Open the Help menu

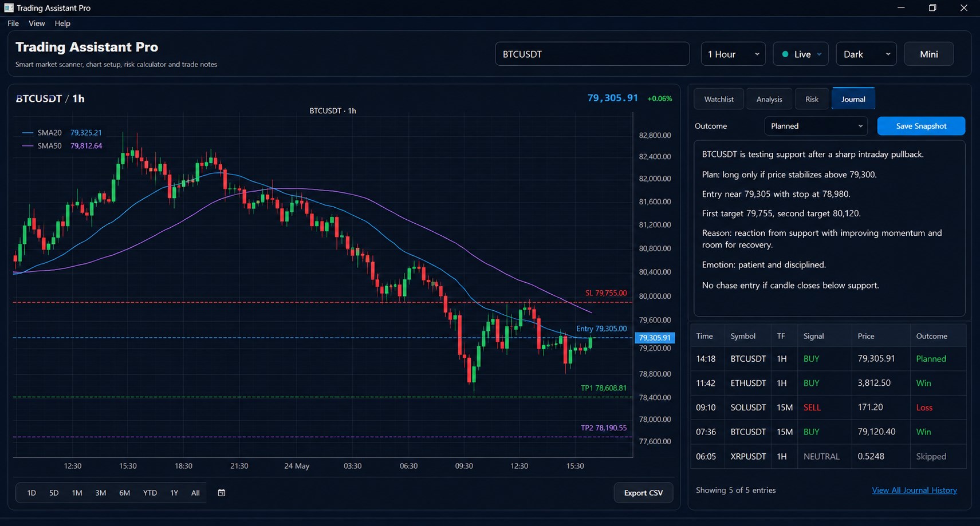(x=62, y=23)
